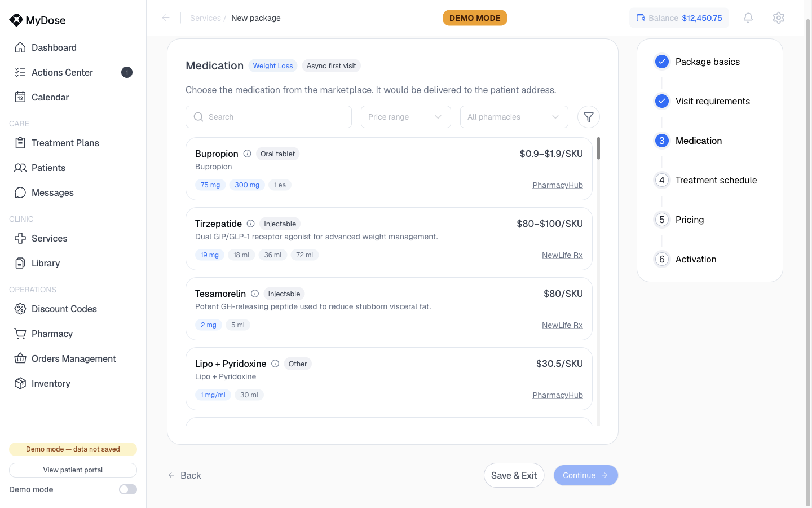Open notifications bell
812x508 pixels.
748,18
